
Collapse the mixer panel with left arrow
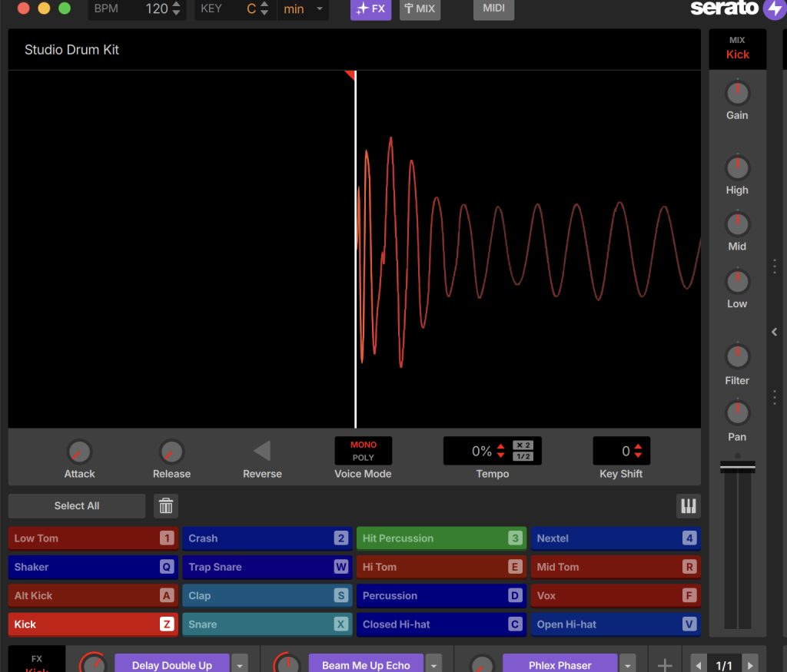[x=774, y=332]
